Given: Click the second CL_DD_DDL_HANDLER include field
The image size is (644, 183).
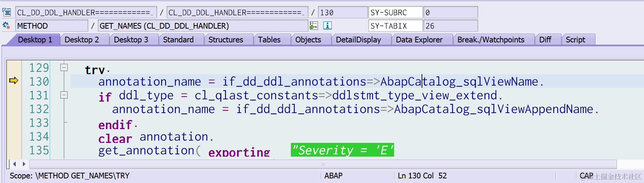Looking at the screenshot, I should click(x=237, y=12).
